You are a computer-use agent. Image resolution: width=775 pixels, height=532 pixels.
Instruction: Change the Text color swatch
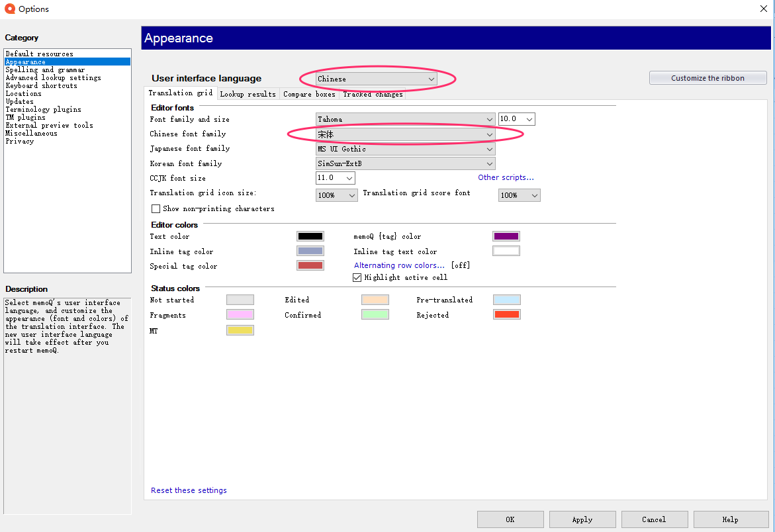310,236
